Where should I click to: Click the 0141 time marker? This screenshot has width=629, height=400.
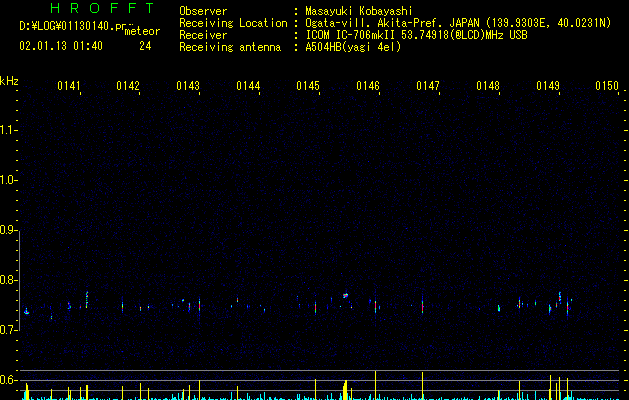(69, 86)
